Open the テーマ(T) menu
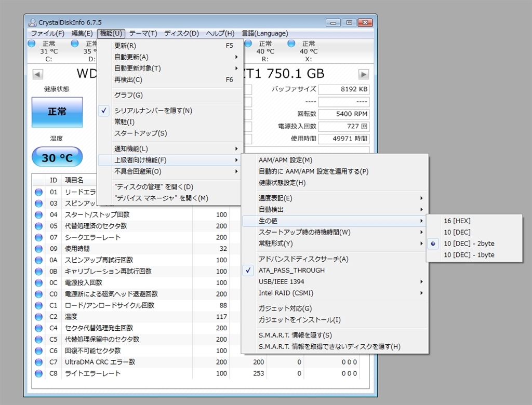 click(143, 33)
